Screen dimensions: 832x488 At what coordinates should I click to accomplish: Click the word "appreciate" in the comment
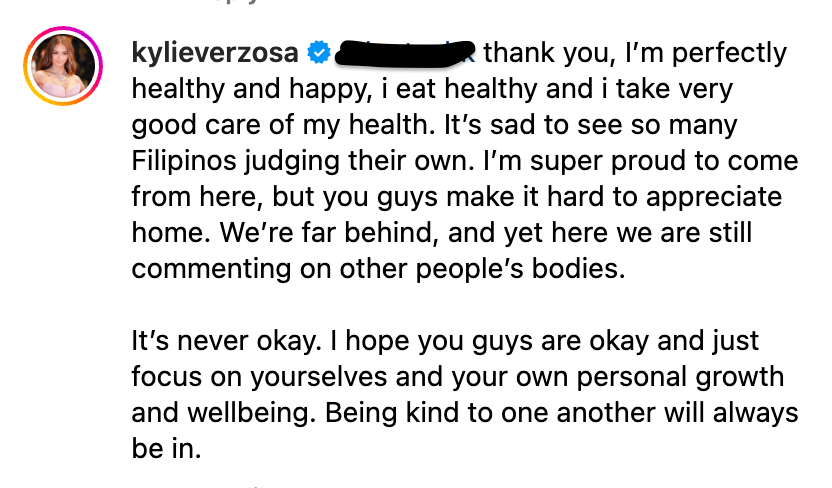tap(714, 197)
